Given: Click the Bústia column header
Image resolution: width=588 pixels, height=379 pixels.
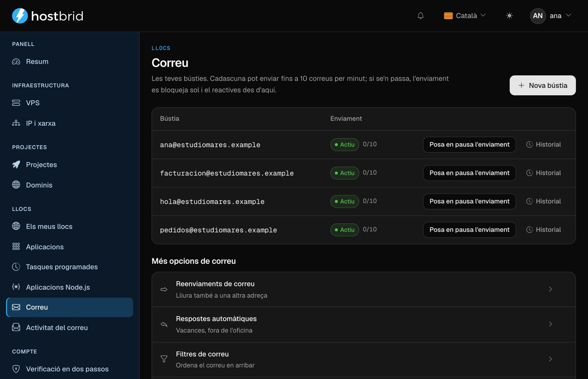Looking at the screenshot, I should (x=169, y=119).
